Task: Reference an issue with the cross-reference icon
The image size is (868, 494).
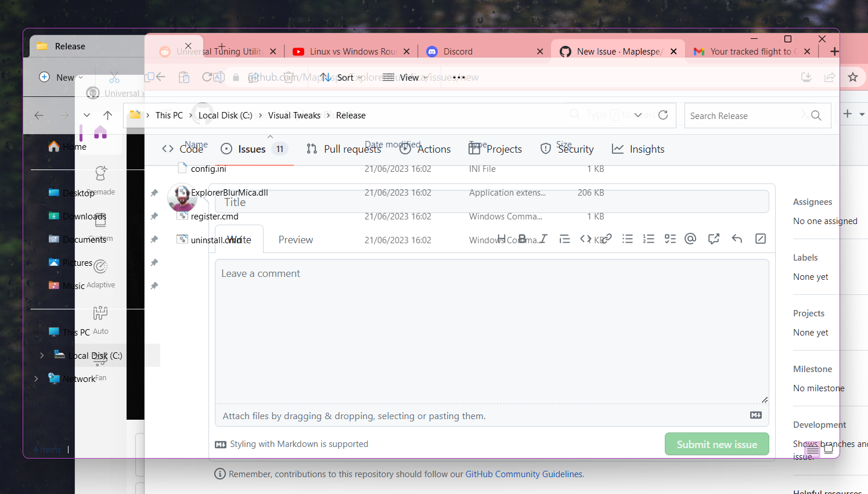Action: (714, 238)
